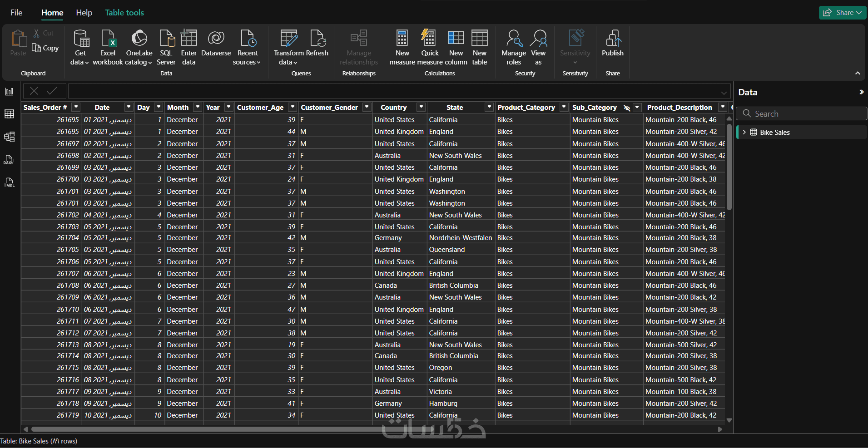Create a New measure
The width and height of the screenshot is (868, 448).
[x=402, y=47]
